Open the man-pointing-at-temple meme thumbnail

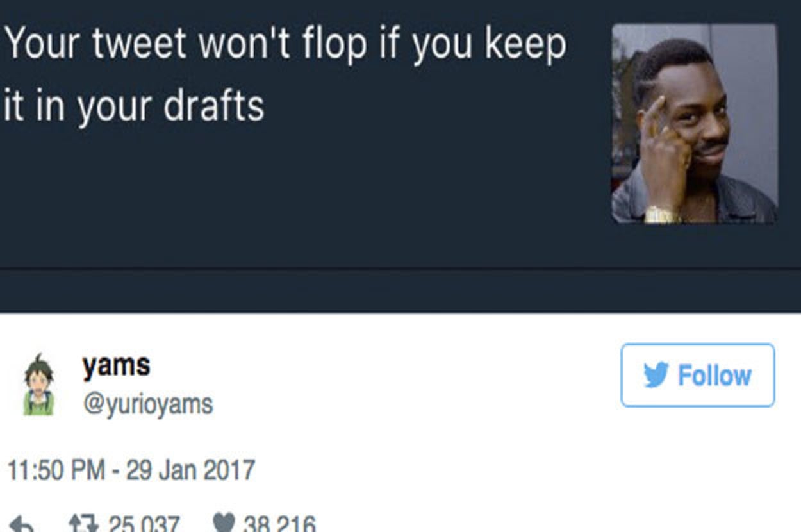[x=695, y=124]
